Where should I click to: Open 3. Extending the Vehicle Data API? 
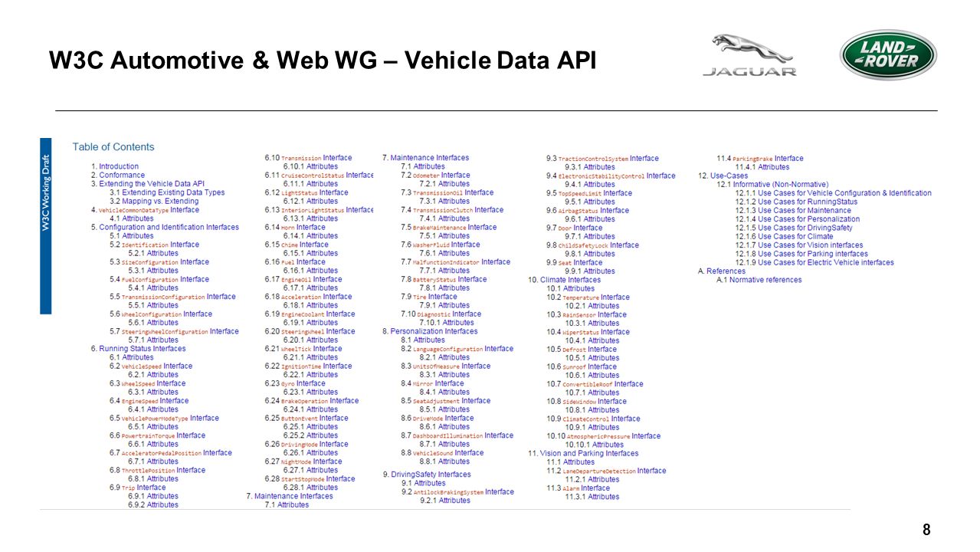[x=148, y=184]
